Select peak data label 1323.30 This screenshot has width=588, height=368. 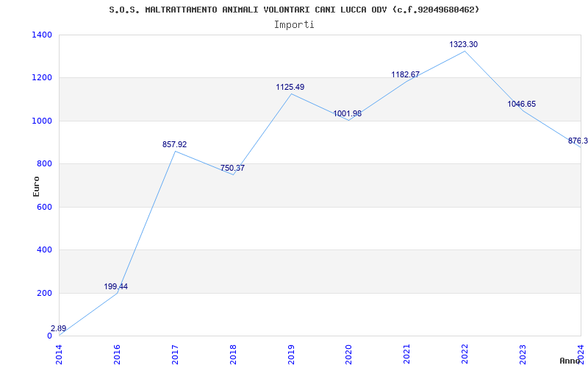[464, 44]
